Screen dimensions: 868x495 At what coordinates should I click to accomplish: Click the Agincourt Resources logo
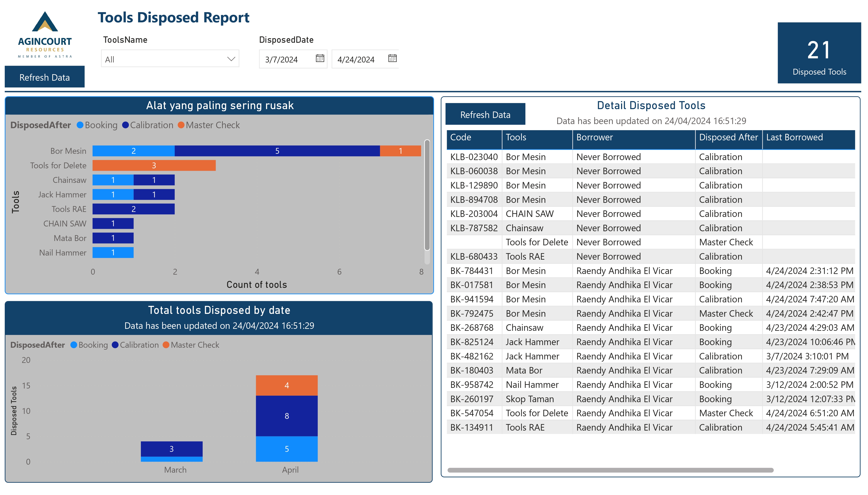(x=45, y=34)
